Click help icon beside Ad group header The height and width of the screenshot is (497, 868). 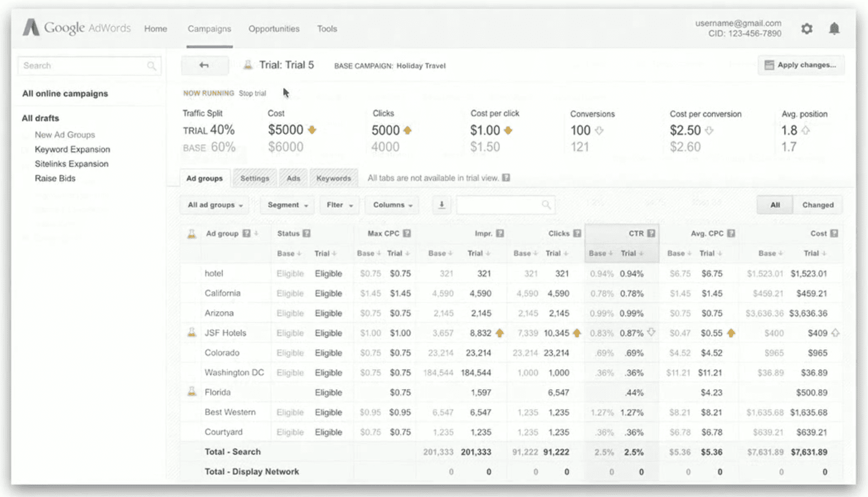pyautogui.click(x=247, y=233)
